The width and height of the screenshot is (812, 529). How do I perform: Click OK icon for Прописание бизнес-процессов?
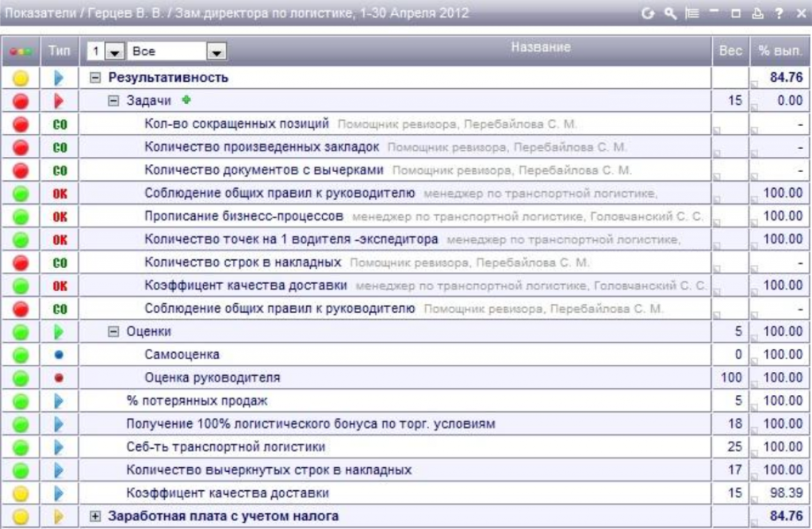60,217
